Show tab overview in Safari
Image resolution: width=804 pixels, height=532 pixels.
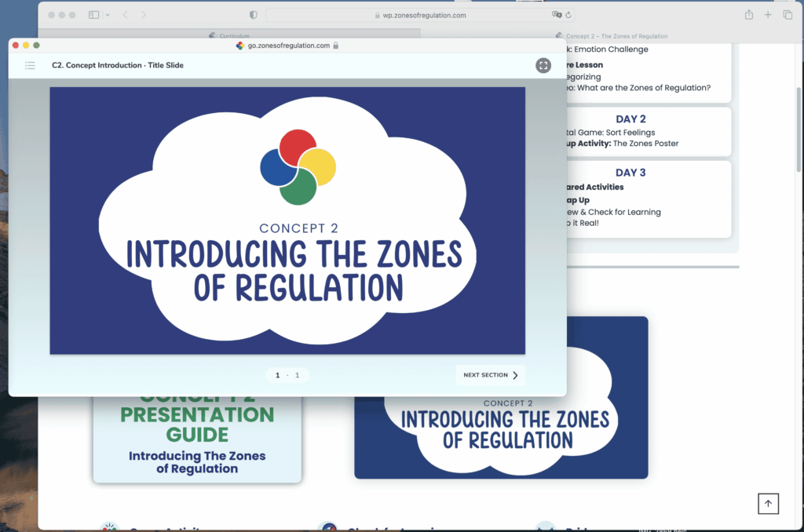(x=788, y=15)
